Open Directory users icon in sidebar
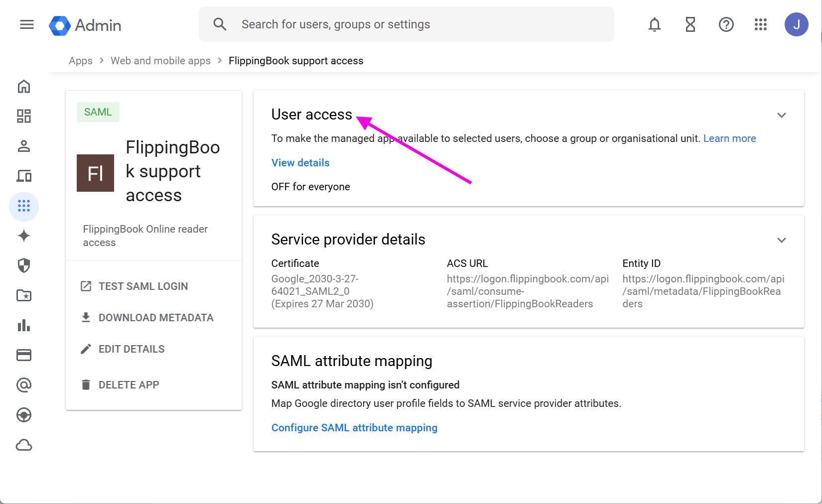822x504 pixels. coord(24,146)
